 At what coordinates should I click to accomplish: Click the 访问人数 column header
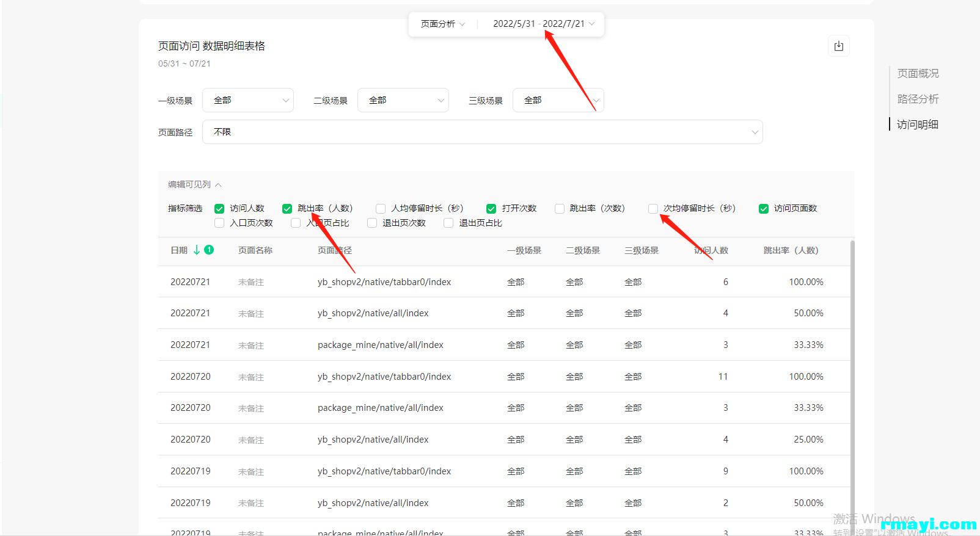[711, 250]
